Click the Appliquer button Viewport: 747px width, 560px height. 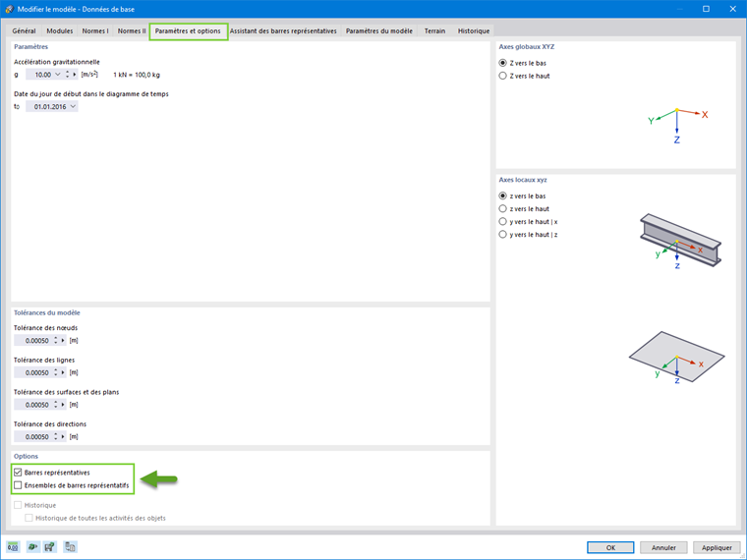(x=717, y=547)
